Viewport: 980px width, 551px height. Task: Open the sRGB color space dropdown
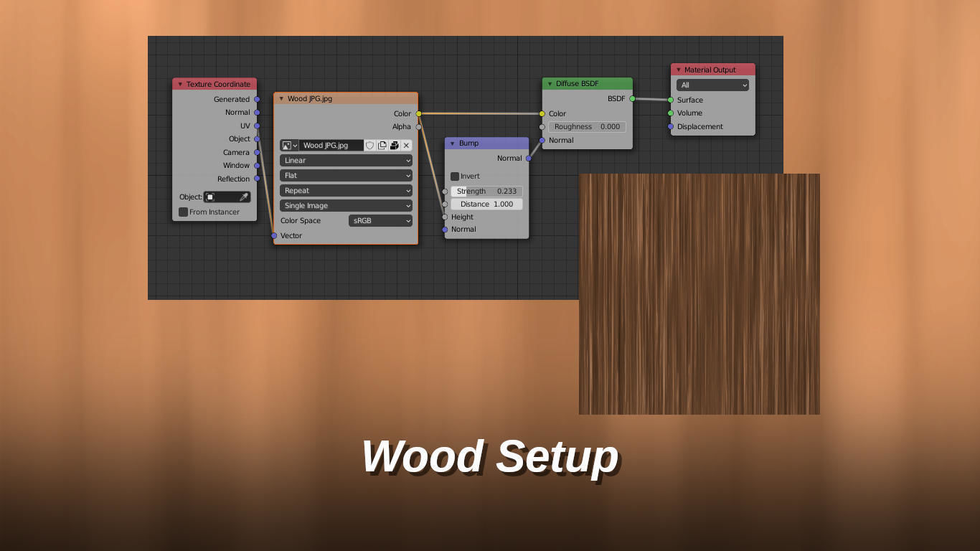(380, 221)
